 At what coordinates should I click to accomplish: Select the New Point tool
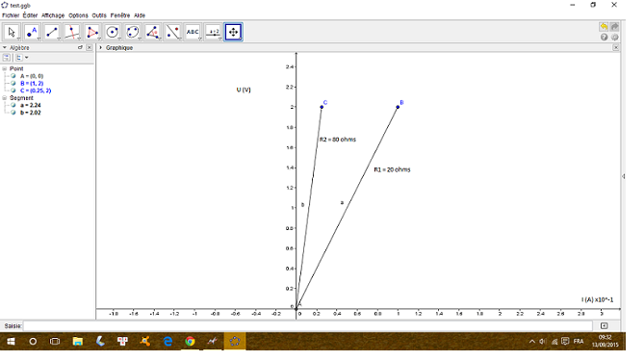pos(32,32)
